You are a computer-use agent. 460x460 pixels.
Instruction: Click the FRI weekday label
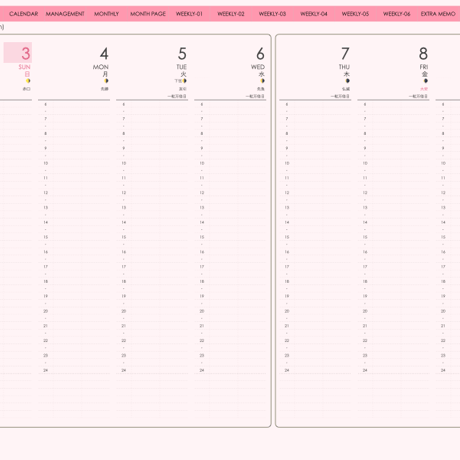pyautogui.click(x=424, y=67)
